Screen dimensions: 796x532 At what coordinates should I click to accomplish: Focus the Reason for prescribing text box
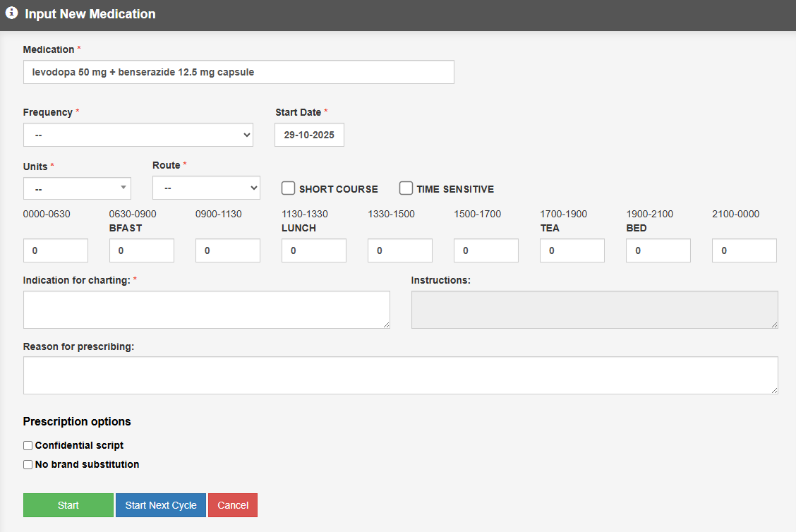[x=400, y=375]
